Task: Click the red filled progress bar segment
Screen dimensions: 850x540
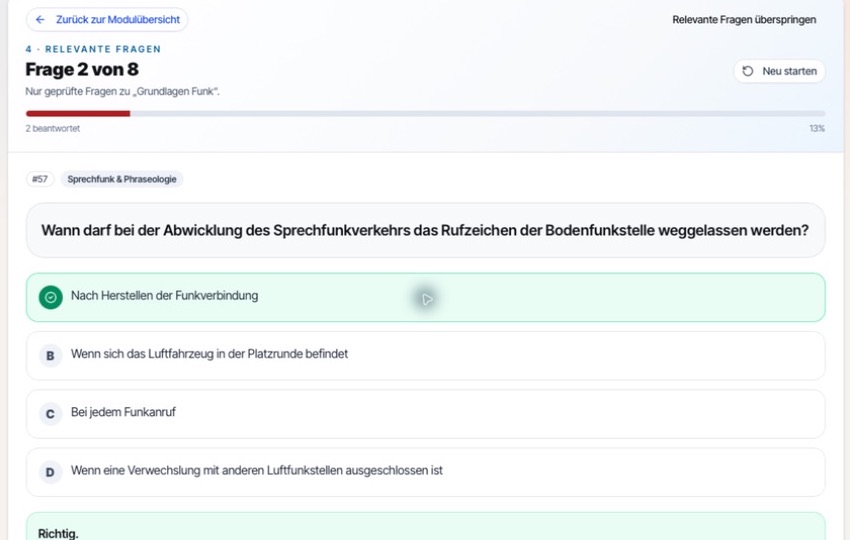Action: pos(78,113)
